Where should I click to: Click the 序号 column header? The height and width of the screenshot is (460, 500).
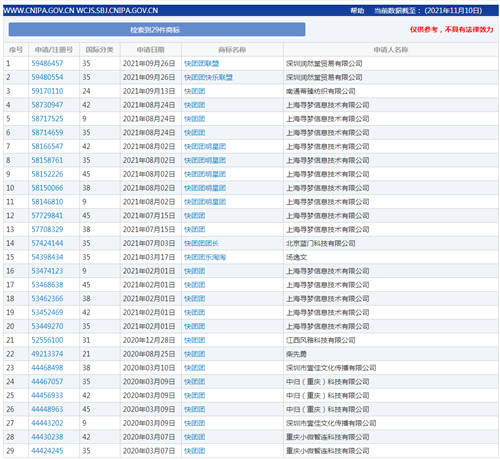coord(16,50)
